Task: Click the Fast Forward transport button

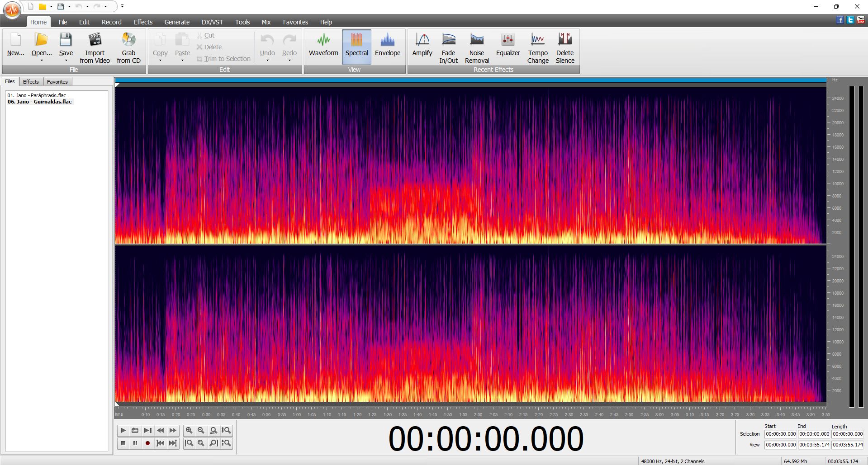Action: tap(173, 430)
